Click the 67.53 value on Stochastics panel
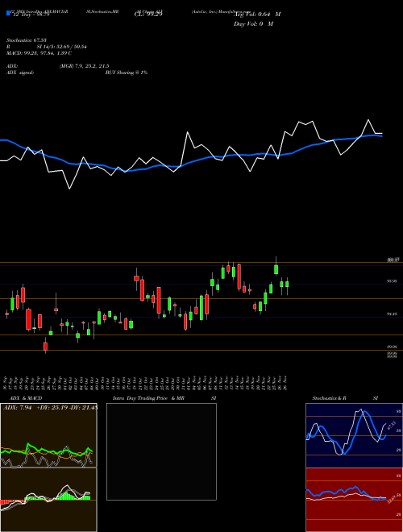 coord(392,425)
